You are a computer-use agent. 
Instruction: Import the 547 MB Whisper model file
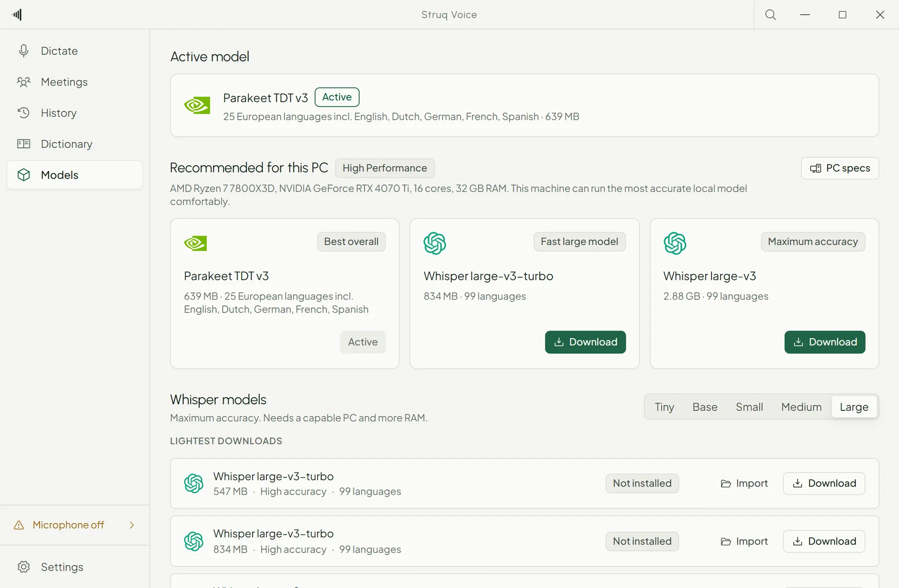click(744, 483)
